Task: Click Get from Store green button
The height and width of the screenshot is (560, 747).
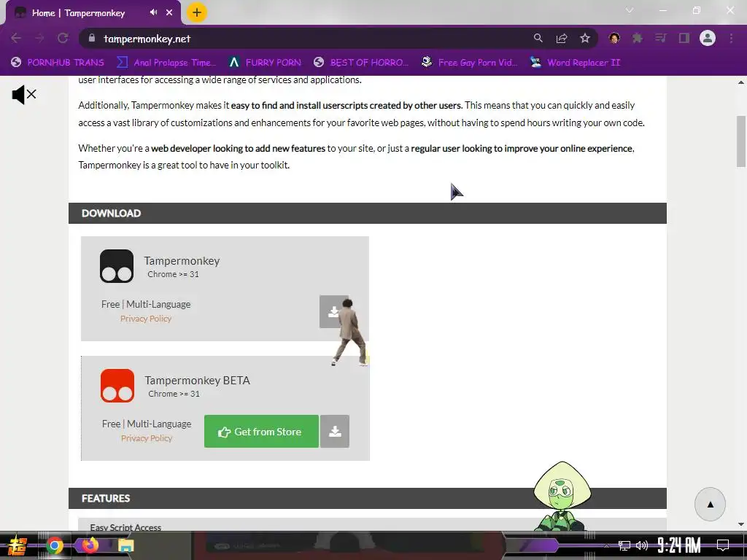Action: [261, 432]
